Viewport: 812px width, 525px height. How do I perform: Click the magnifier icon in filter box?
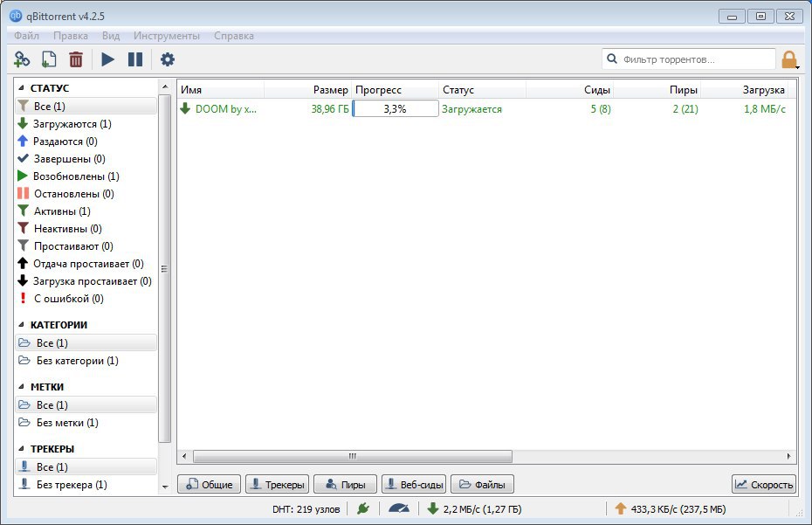[x=611, y=59]
